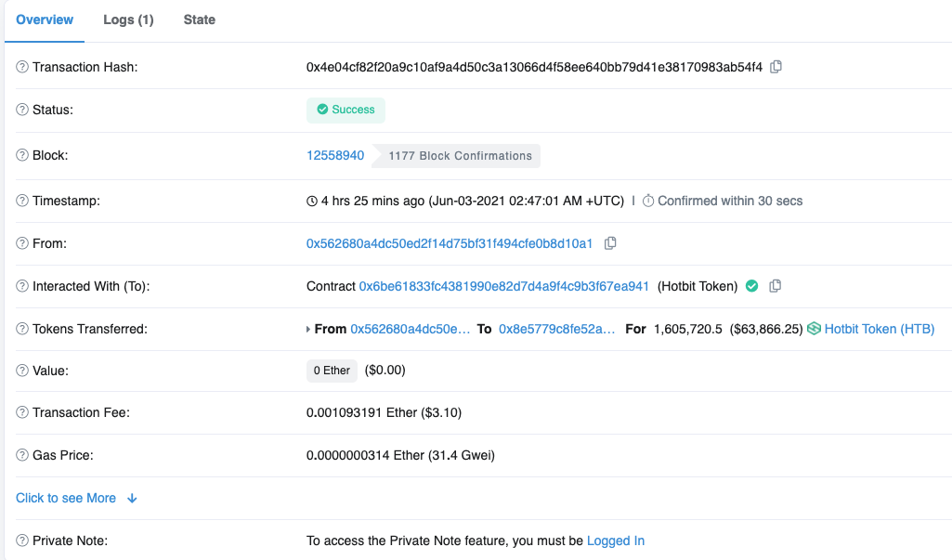Click help icon next to Transaction Fee
This screenshot has height=560, width=952.
pos(22,412)
